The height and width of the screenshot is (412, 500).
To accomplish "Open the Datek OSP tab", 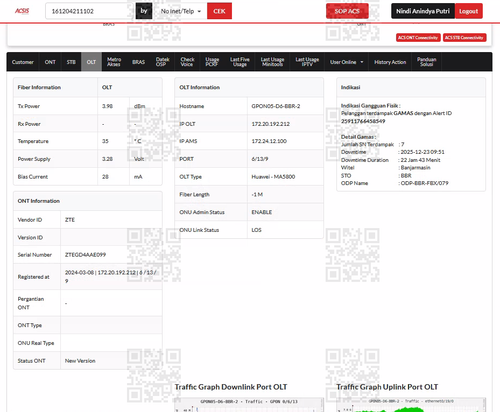I will [x=162, y=62].
